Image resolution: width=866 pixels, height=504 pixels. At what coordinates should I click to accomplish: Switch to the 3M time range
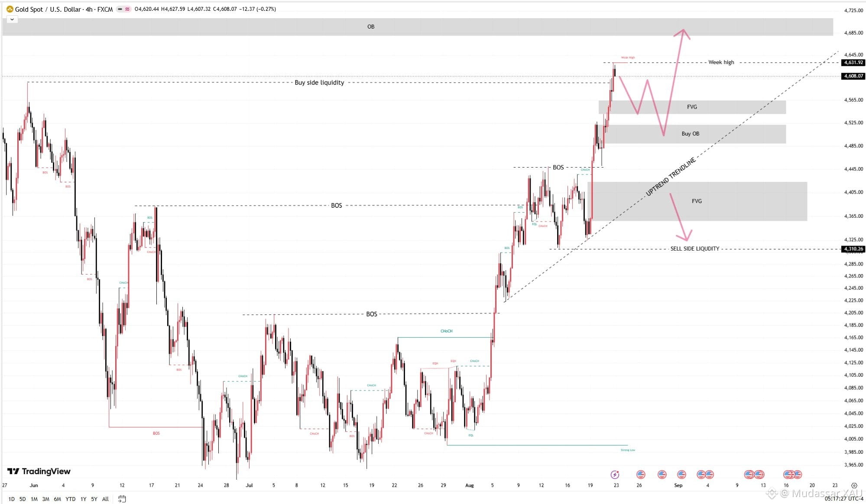45,499
